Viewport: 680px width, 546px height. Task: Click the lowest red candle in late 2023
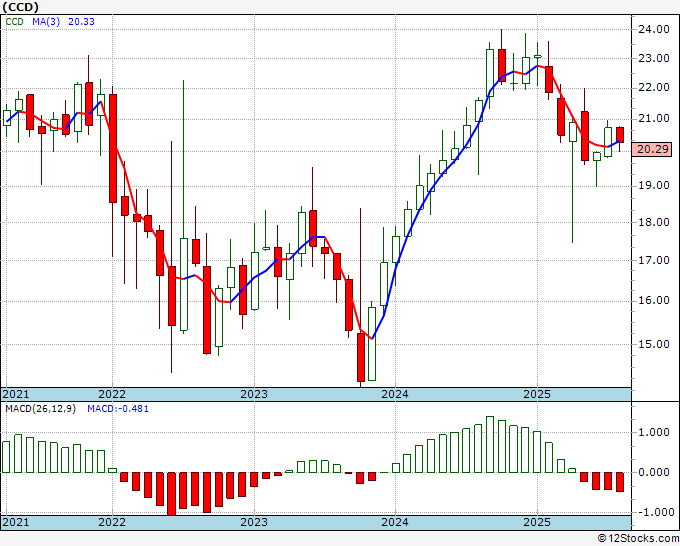coord(361,357)
